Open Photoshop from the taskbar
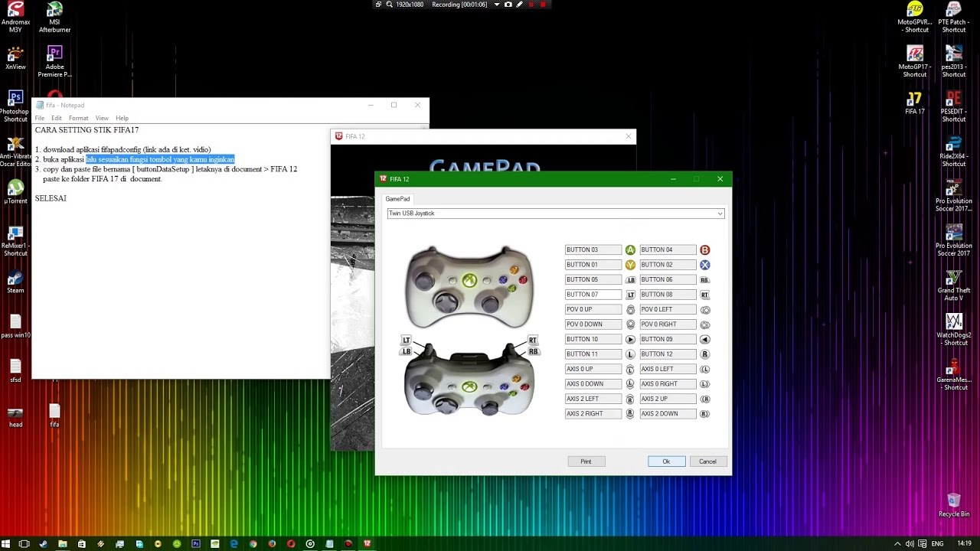The image size is (980, 551). point(196,544)
